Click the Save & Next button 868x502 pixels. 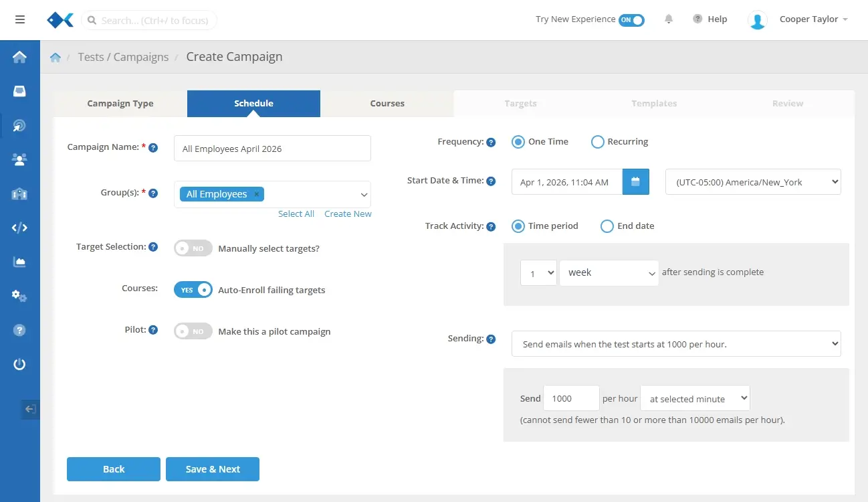213,469
